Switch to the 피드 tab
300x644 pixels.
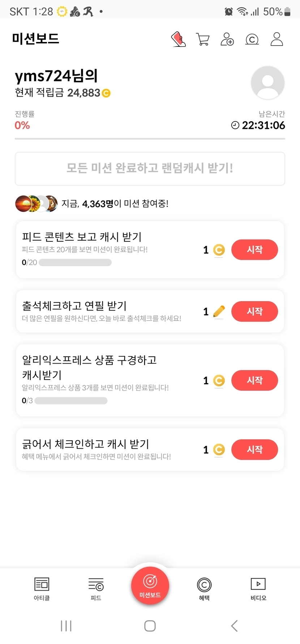pos(96,589)
